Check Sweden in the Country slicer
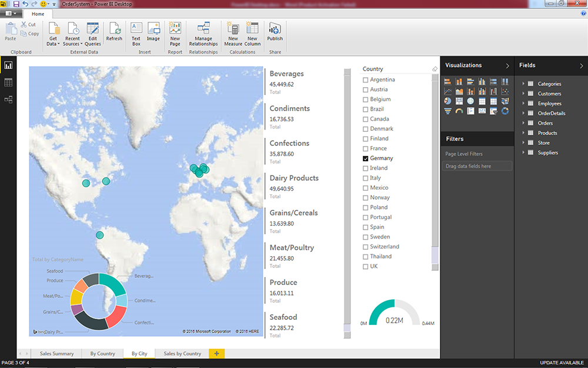The width and height of the screenshot is (588, 368). (x=365, y=237)
